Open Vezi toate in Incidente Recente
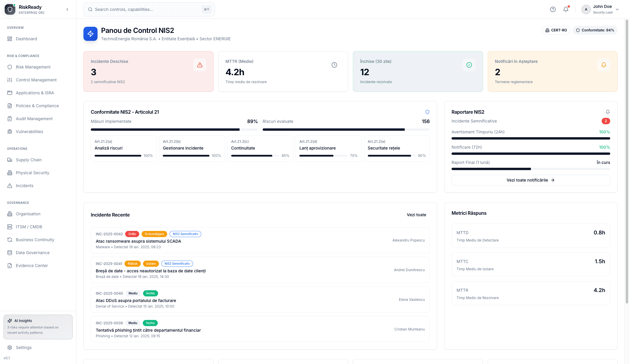The image size is (629, 364). tap(416, 215)
